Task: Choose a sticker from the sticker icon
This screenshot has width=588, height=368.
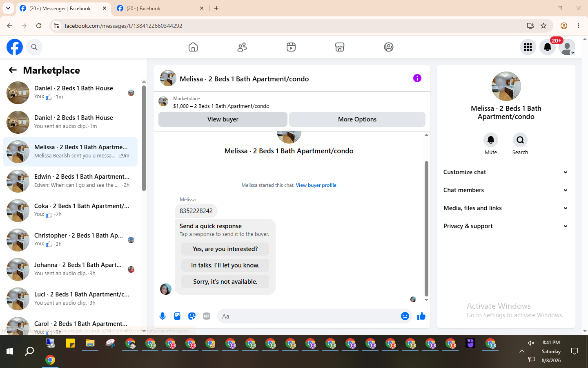Action: (x=192, y=316)
